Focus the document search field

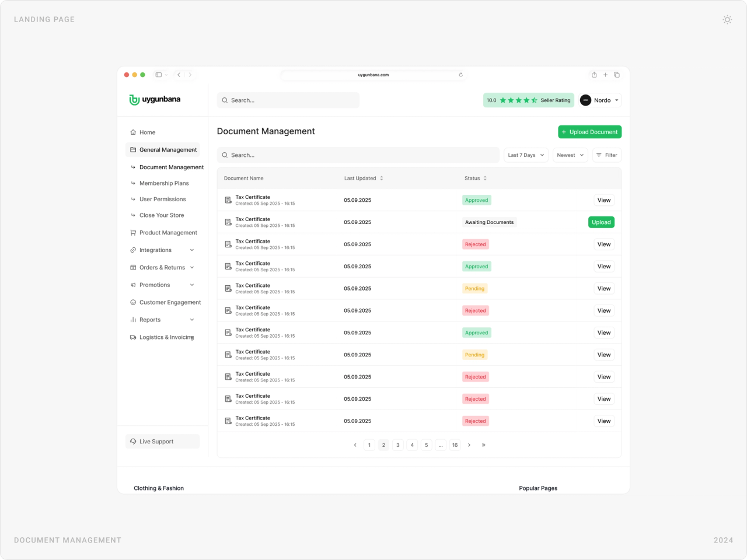click(x=358, y=155)
